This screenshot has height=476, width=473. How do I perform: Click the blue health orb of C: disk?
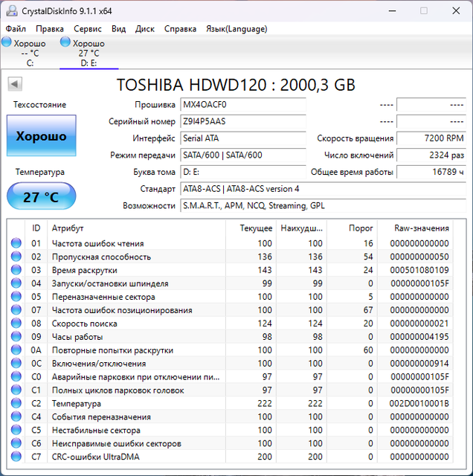click(7, 42)
